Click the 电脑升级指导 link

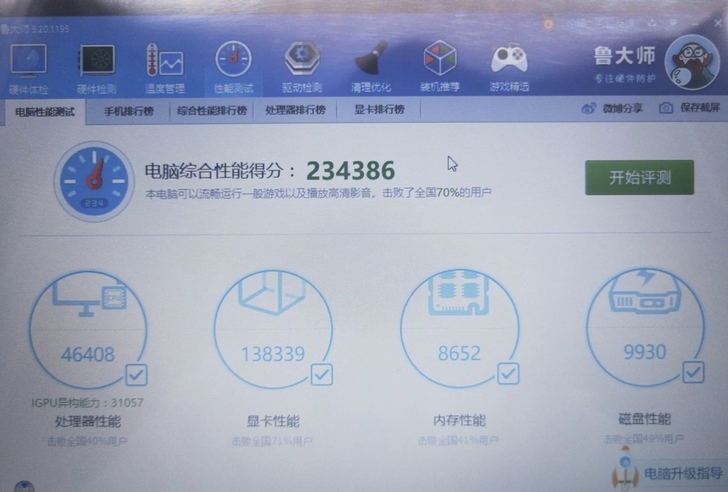click(x=683, y=474)
